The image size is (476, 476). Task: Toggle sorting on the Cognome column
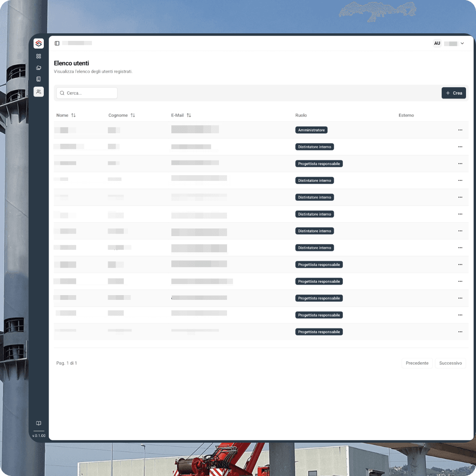pyautogui.click(x=132, y=115)
